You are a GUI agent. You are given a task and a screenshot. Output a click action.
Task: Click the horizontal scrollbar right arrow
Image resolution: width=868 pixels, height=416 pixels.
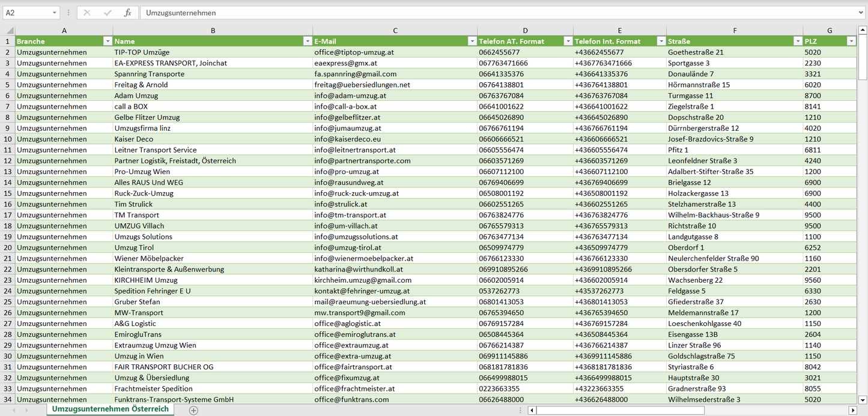tap(852, 411)
